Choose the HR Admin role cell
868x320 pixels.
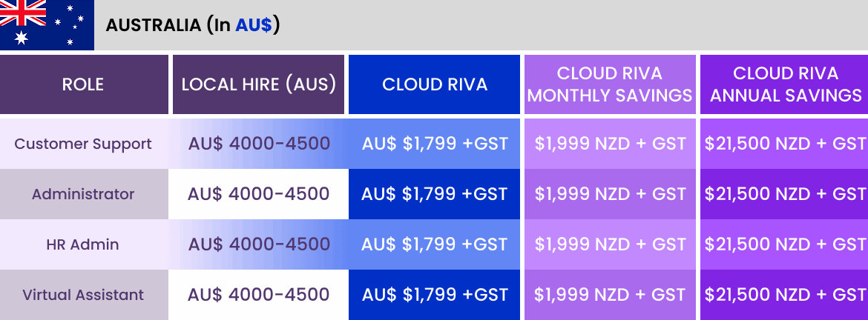coord(84,244)
